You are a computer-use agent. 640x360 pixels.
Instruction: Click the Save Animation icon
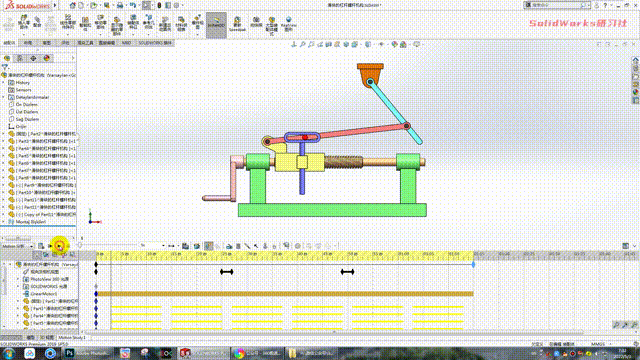(x=185, y=246)
